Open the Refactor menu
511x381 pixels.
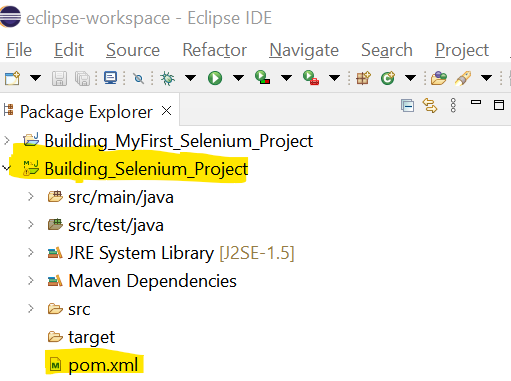(215, 50)
